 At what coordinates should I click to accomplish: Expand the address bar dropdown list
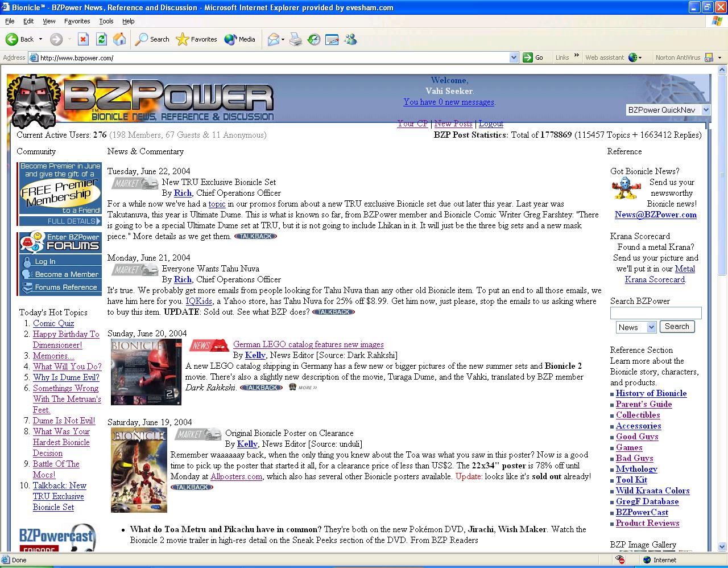514,57
